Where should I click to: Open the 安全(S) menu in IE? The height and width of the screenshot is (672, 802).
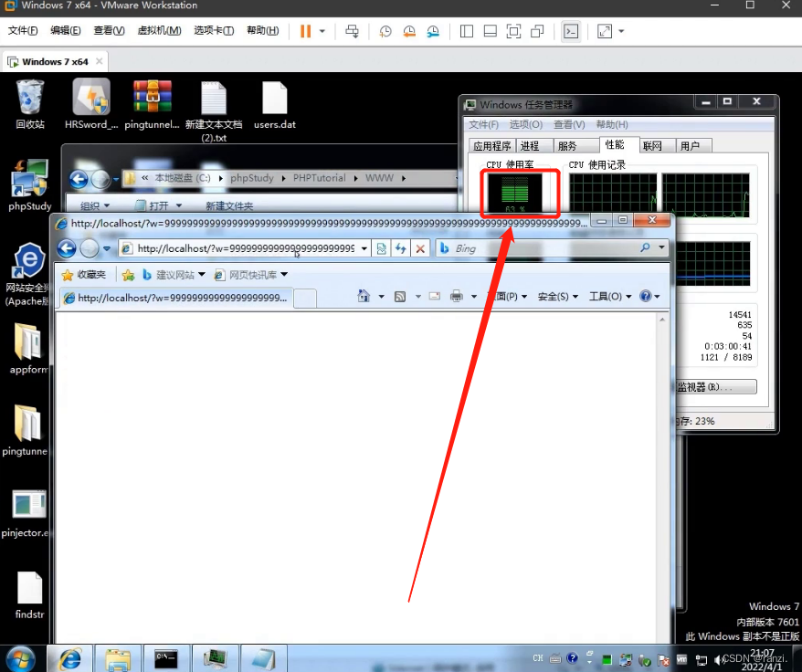558,297
